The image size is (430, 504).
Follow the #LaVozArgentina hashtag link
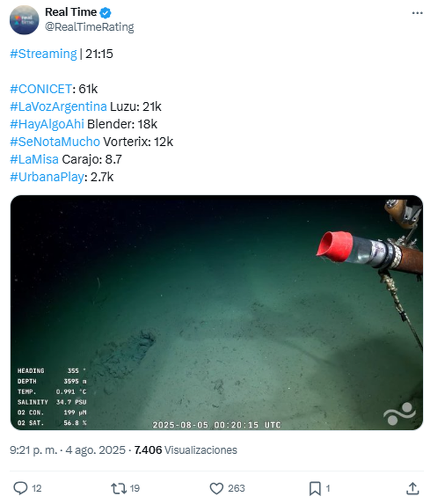58,106
